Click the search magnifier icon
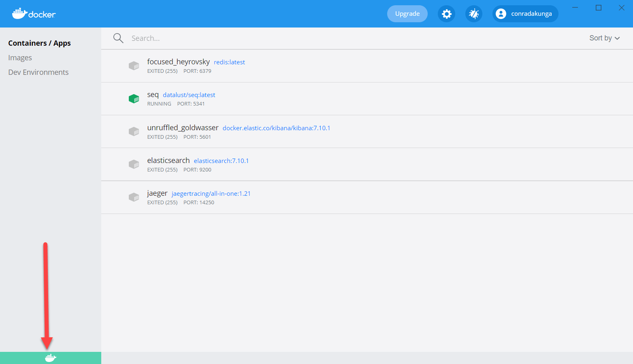633x364 pixels. point(118,38)
